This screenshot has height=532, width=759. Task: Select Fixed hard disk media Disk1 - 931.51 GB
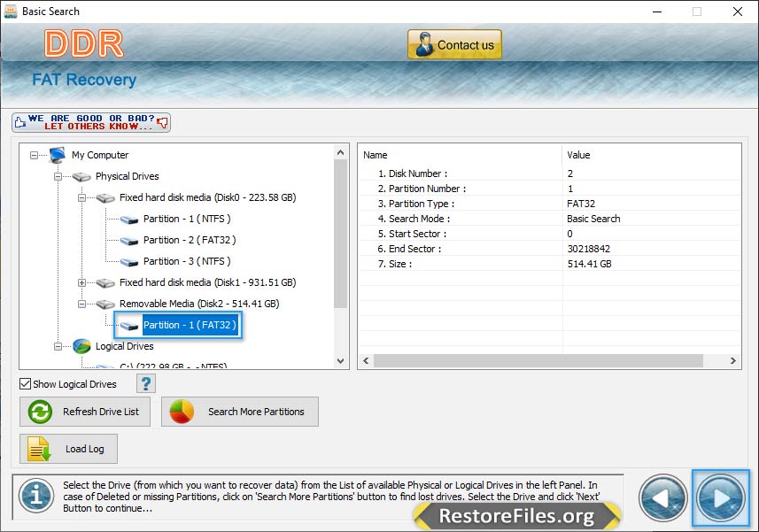pyautogui.click(x=207, y=282)
